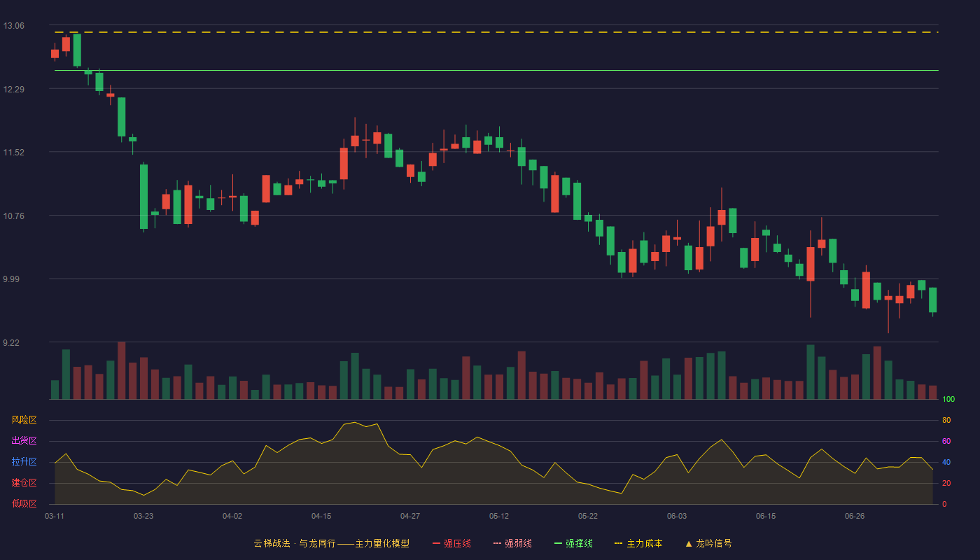Toggle the 强撑线 legend entry
The height and width of the screenshot is (560, 980).
(573, 543)
